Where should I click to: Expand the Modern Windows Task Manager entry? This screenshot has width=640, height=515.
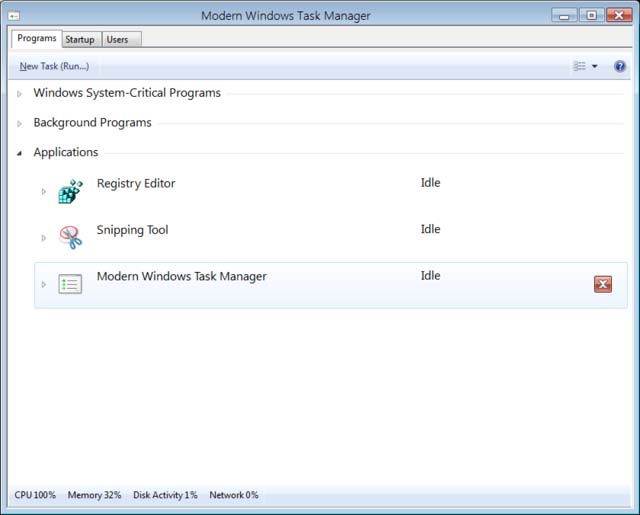pyautogui.click(x=43, y=285)
